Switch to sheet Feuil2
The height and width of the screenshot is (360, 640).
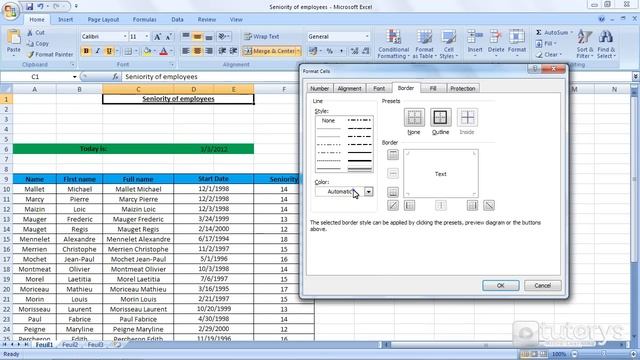(x=70, y=345)
